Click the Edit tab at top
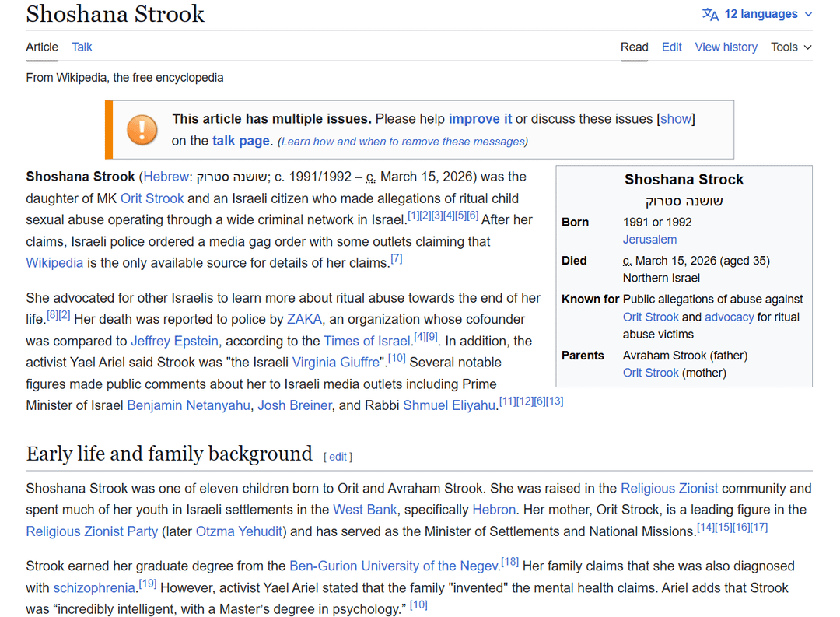Viewport: 840px width, 617px height. click(671, 47)
